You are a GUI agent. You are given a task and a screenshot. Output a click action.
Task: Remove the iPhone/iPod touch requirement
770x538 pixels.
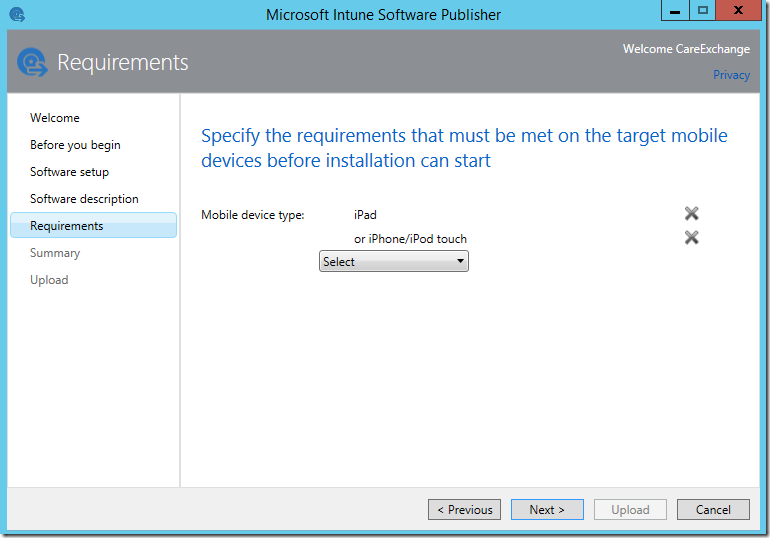click(691, 238)
